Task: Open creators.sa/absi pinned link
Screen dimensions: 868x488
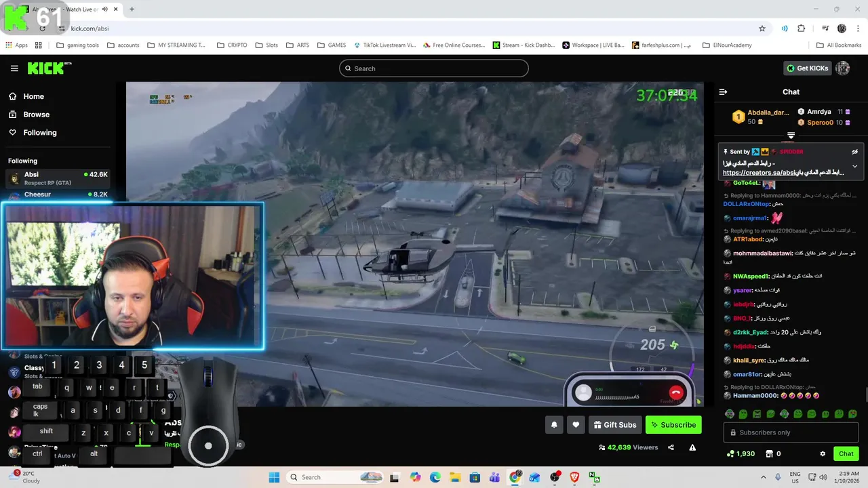Action: coord(759,173)
